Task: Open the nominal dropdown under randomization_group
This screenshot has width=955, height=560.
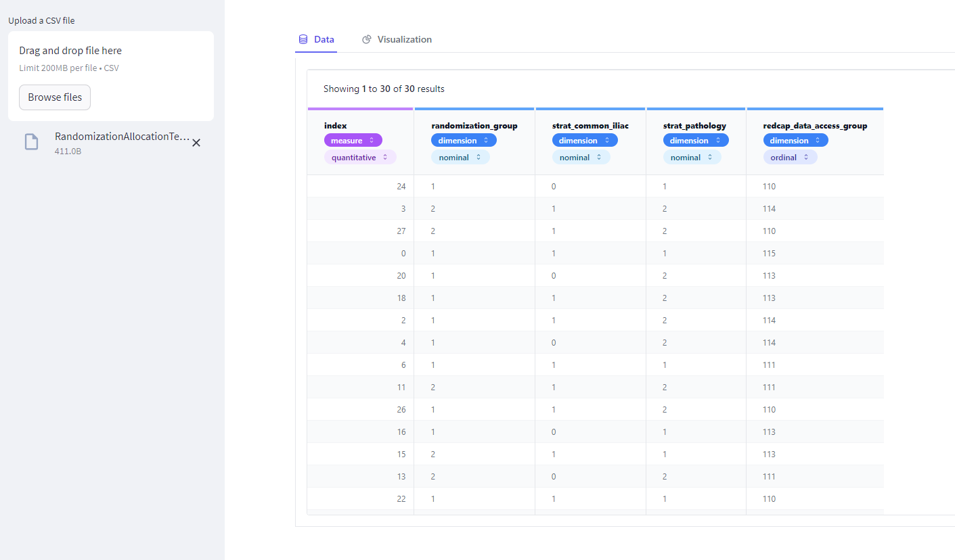Action: 460,156
